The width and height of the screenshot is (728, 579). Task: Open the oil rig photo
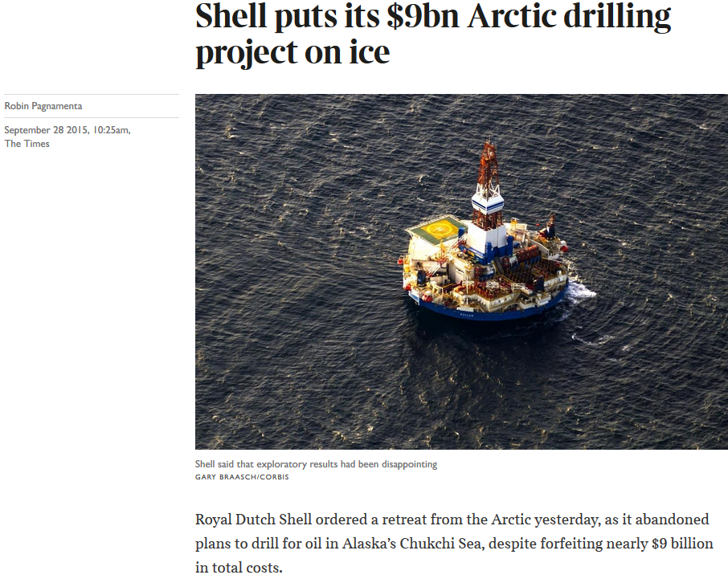click(x=461, y=271)
